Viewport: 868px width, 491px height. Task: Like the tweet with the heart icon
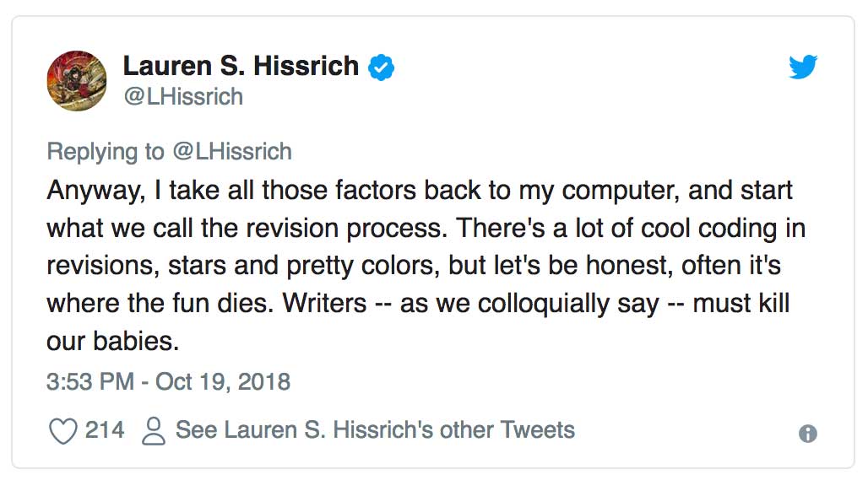[63, 431]
